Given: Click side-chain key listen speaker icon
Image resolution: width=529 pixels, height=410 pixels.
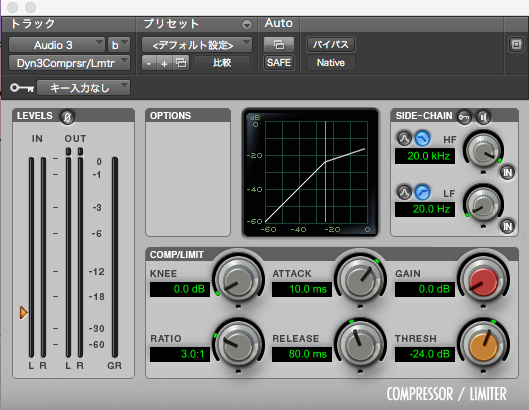Looking at the screenshot, I should tap(483, 117).
